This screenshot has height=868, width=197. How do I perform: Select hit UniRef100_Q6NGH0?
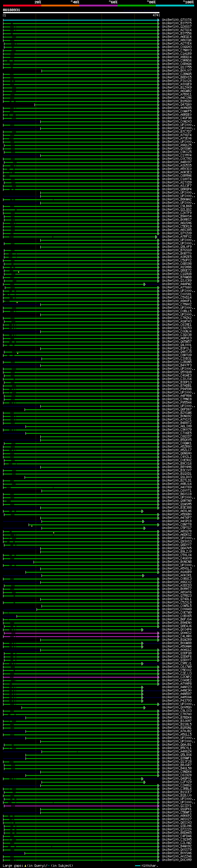(177, 454)
